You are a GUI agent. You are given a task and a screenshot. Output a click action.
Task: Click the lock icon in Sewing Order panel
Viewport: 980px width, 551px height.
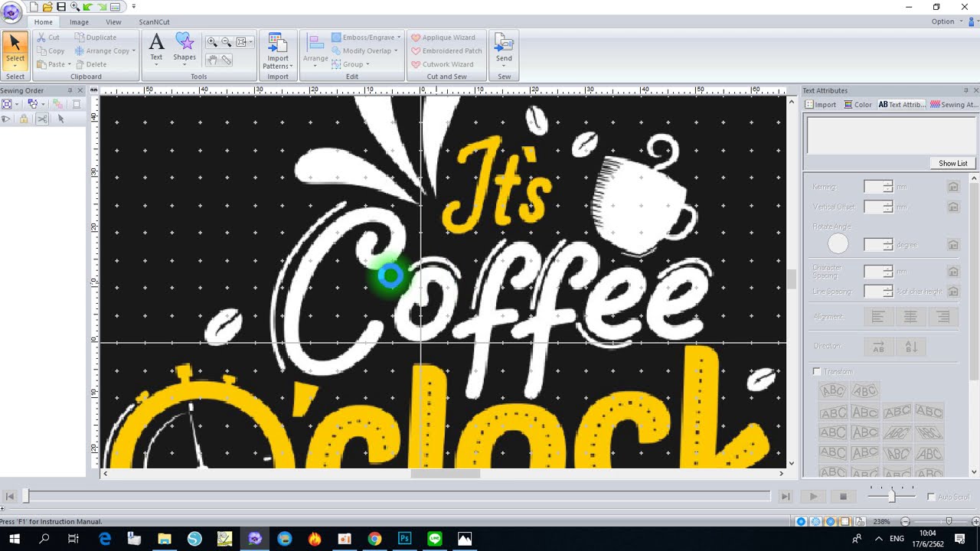24,119
